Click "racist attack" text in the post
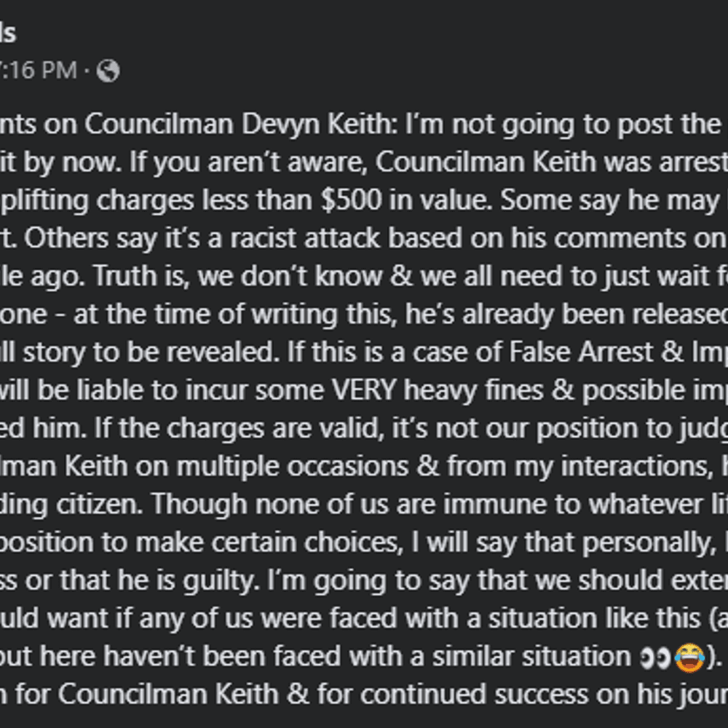The image size is (728, 728). point(305,238)
